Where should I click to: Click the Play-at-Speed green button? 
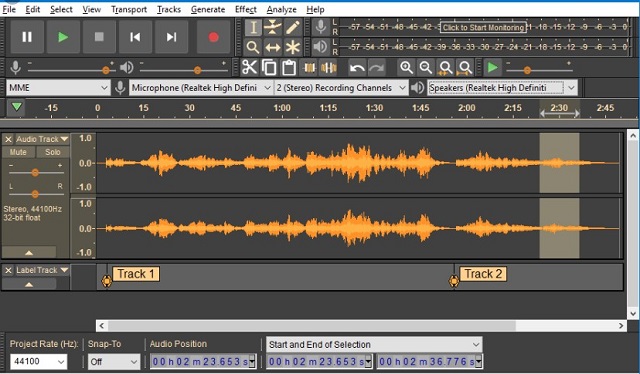click(x=493, y=67)
